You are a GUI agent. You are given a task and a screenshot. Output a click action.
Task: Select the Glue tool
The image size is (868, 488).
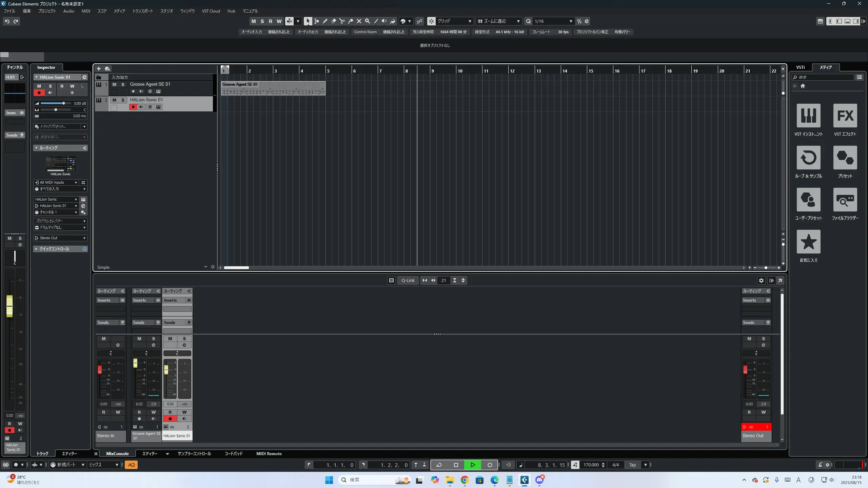coord(351,21)
